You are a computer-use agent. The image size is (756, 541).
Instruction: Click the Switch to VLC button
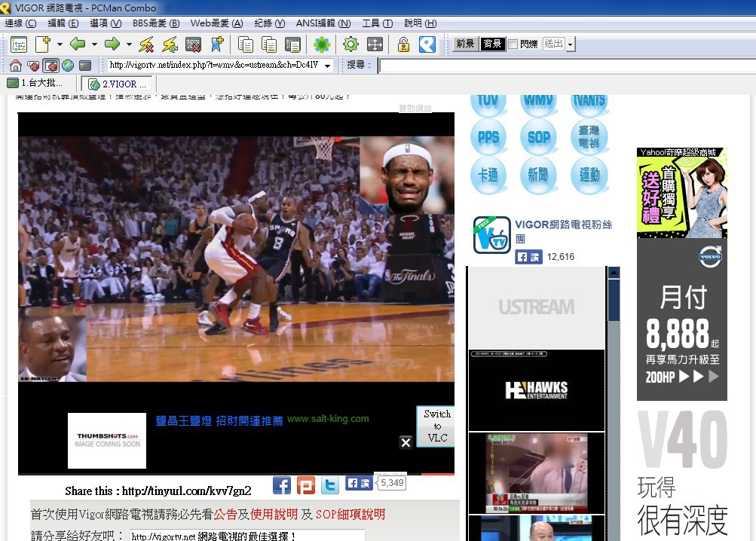[x=436, y=426]
